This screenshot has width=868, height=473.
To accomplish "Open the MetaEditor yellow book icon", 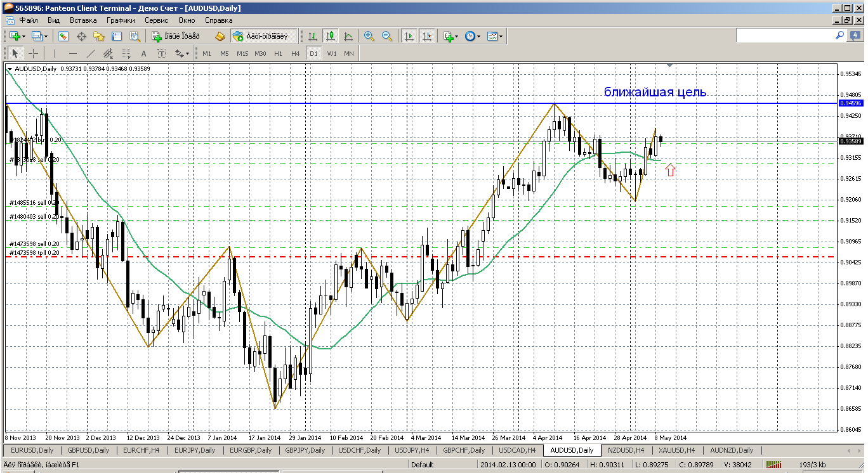I will pos(220,36).
